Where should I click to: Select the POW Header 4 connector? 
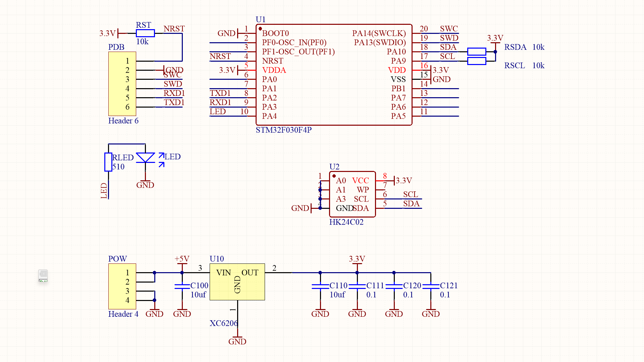tap(122, 286)
